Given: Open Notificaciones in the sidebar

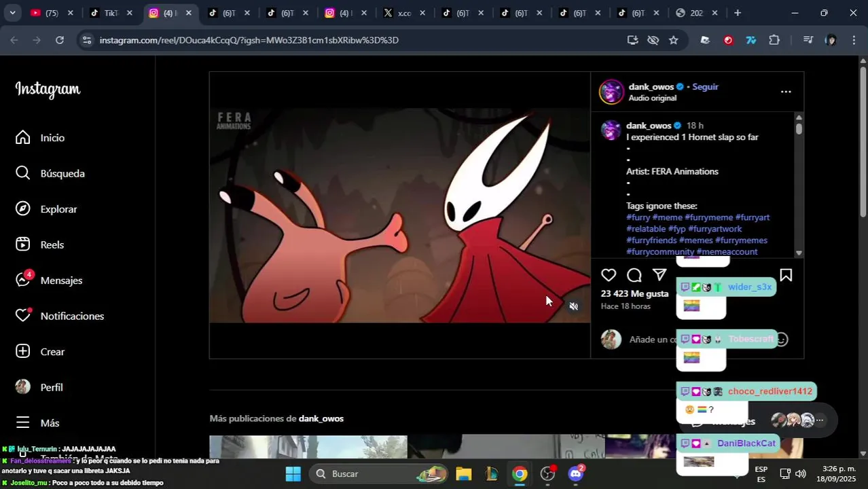Looking at the screenshot, I should (x=60, y=316).
